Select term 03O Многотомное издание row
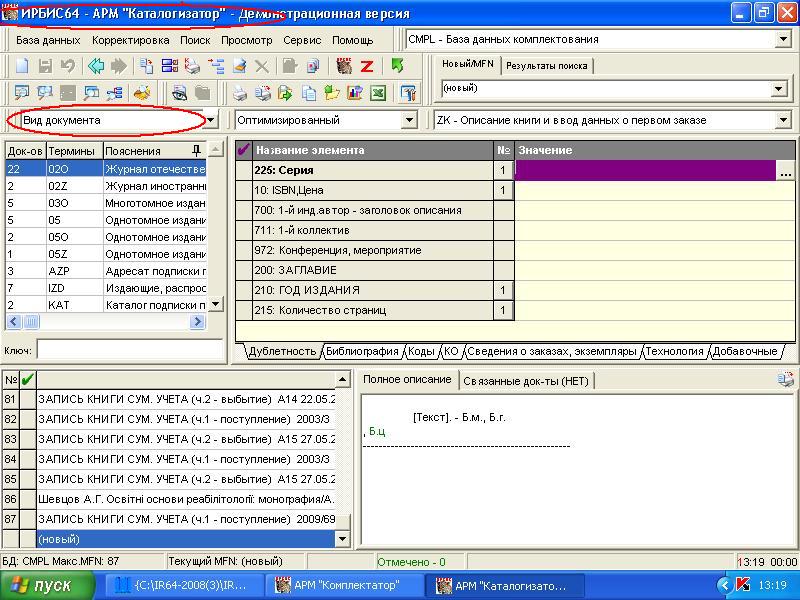This screenshot has height=600, width=800. pos(106,203)
